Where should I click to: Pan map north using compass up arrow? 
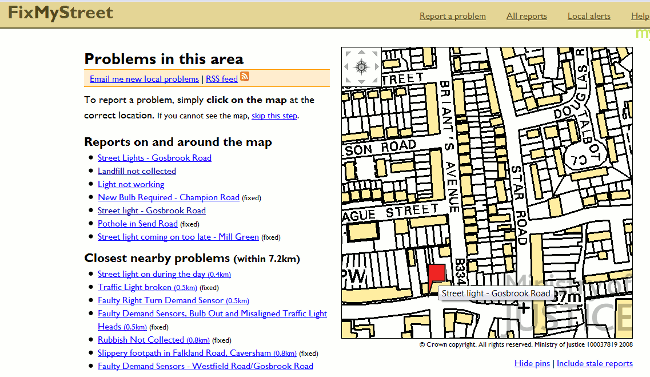tap(361, 53)
